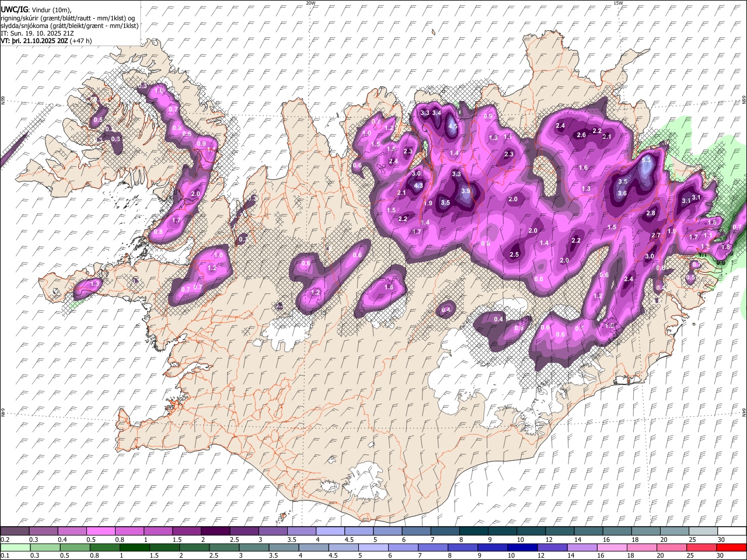Click the 'VT: þri. 21.10.2025 20Z' valid time
This screenshot has height=560, width=747.
coord(34,41)
